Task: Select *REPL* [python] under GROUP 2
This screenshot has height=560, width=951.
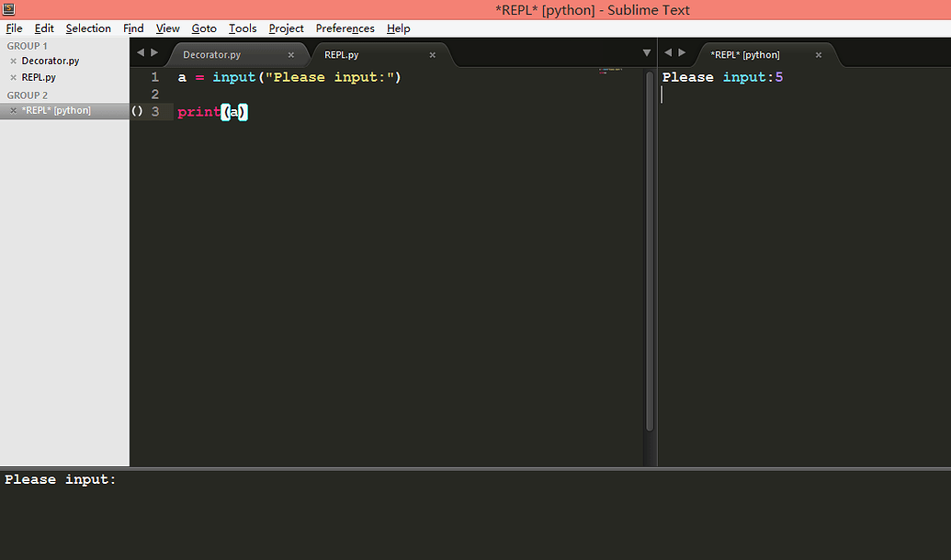Action: [58, 110]
